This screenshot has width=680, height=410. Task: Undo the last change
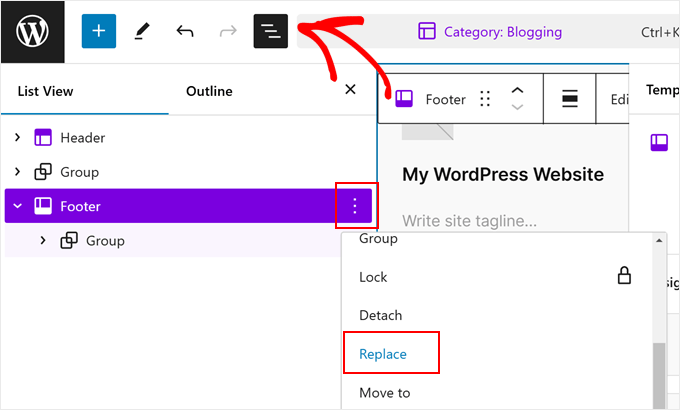tap(185, 31)
